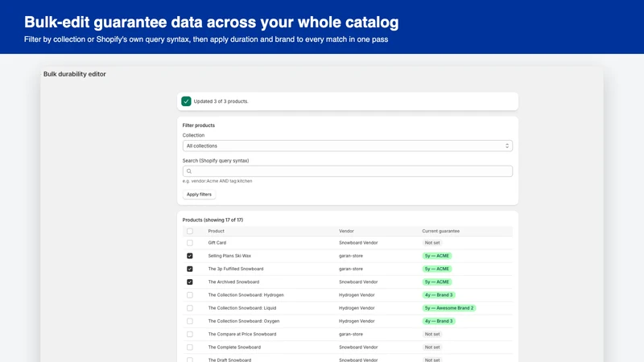
Task: Click The 3p Fulfilled Snowboard name
Action: coord(236,269)
